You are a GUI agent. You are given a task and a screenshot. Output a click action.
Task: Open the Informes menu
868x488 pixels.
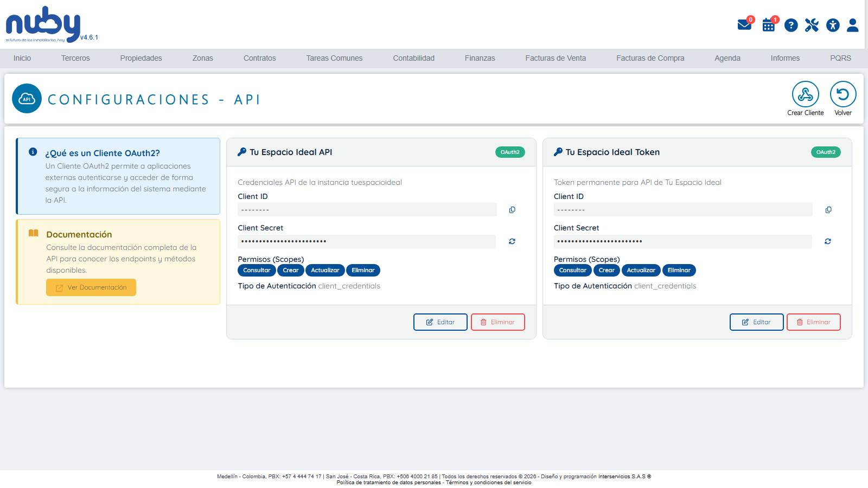point(785,58)
